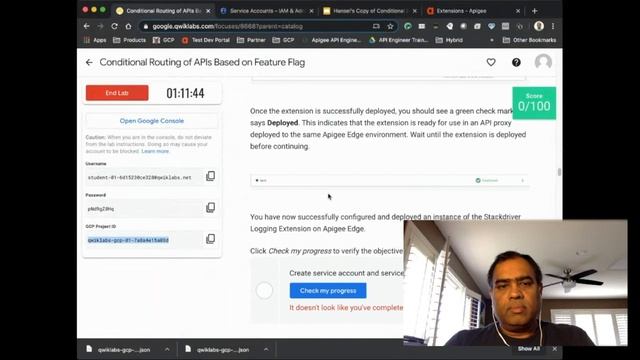Viewport: 640px width, 360px height.
Task: Open the Chrome profile avatar
Action: pos(539,26)
